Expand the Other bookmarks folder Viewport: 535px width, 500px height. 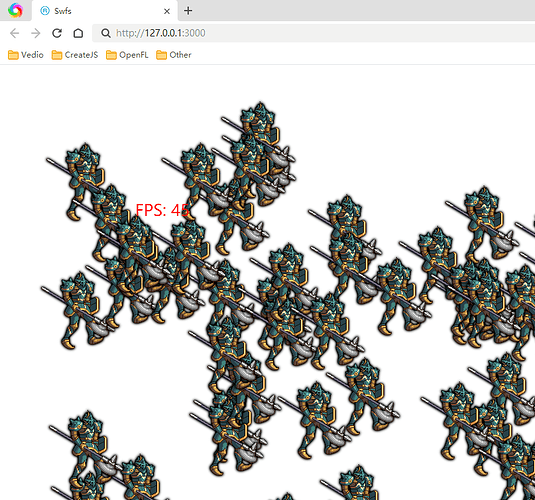point(174,55)
